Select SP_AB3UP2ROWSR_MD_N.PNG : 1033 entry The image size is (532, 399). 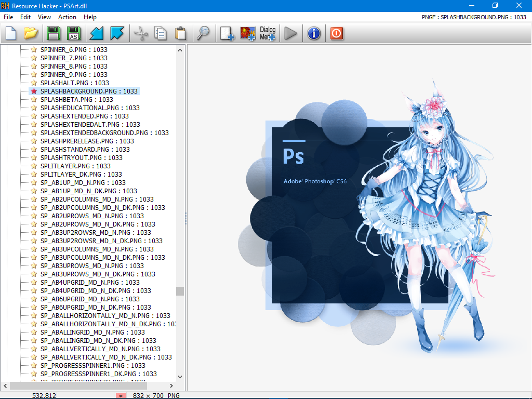(x=96, y=232)
